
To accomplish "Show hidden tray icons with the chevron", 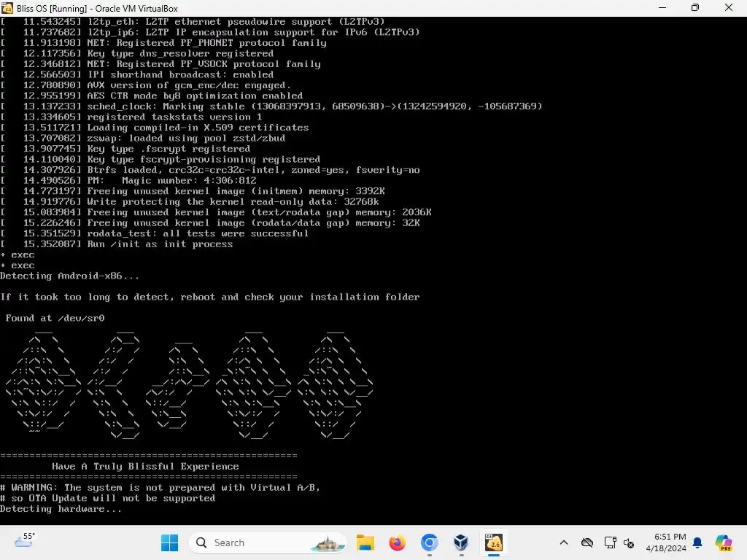I will click(564, 542).
